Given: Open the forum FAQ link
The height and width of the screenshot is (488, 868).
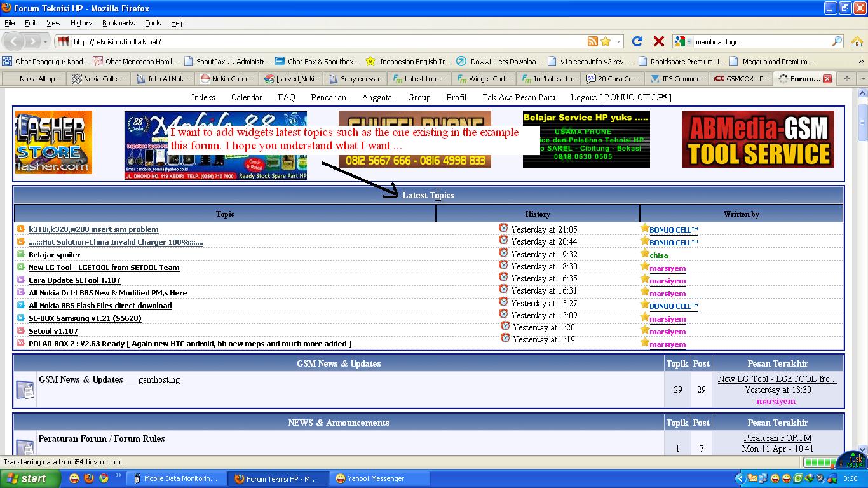Looking at the screenshot, I should coord(287,97).
